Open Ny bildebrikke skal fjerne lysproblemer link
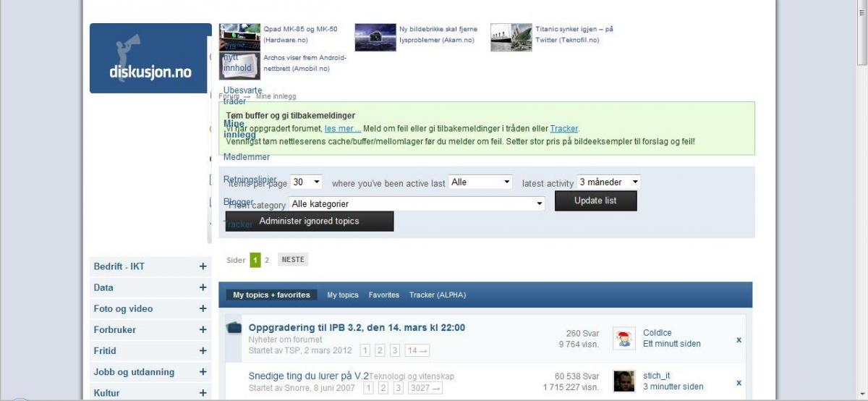This screenshot has width=868, height=401. tap(438, 35)
